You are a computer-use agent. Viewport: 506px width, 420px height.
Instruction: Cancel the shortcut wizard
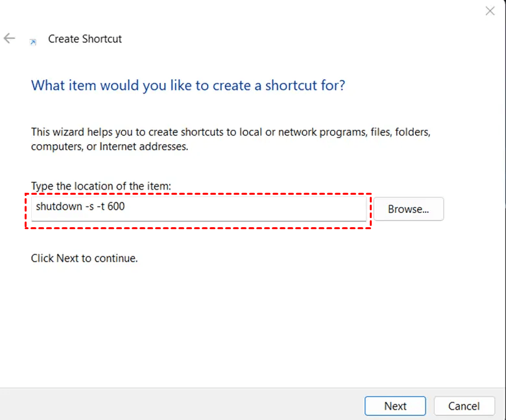(464, 406)
